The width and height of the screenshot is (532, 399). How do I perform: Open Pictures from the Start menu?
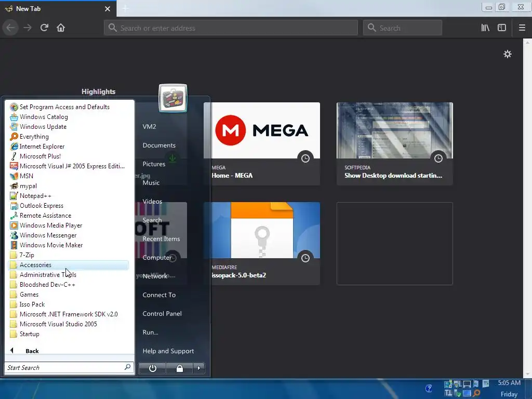[x=154, y=164]
